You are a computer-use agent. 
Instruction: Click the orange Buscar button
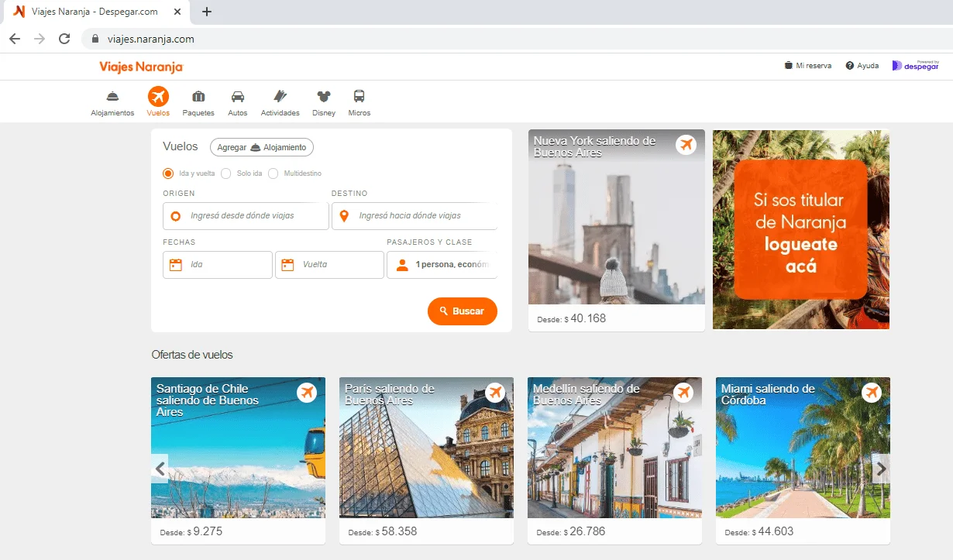pyautogui.click(x=463, y=311)
